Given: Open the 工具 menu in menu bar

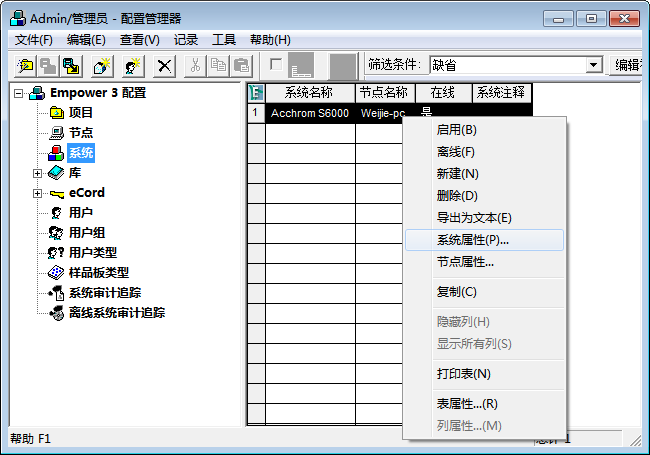Looking at the screenshot, I should point(224,40).
